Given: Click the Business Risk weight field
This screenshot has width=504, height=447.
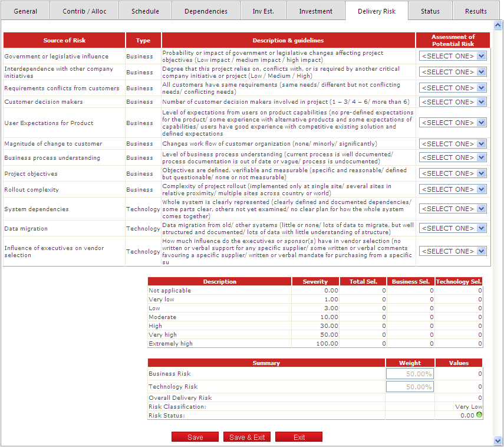Looking at the screenshot, I should coord(410,373).
